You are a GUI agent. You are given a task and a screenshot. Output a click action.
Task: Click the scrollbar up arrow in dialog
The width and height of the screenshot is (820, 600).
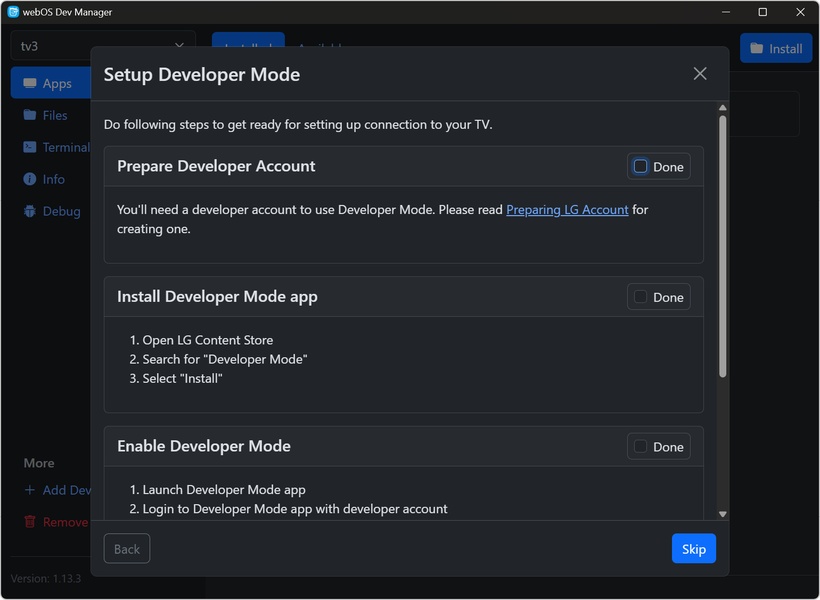(x=723, y=108)
